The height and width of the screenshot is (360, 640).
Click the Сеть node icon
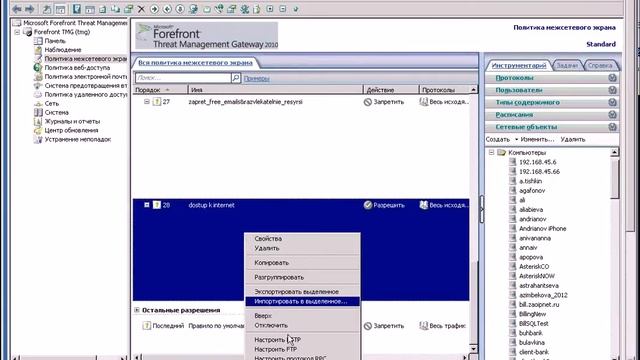(x=38, y=104)
